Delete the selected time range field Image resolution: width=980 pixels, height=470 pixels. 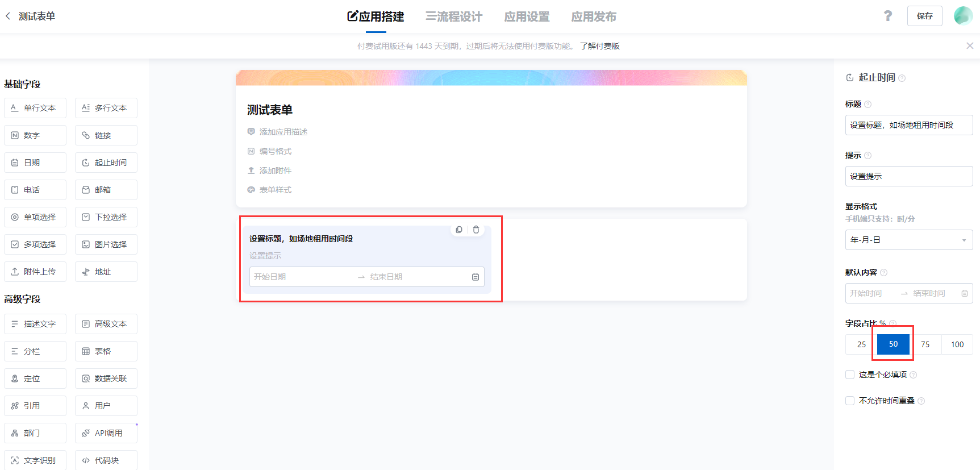click(x=476, y=230)
